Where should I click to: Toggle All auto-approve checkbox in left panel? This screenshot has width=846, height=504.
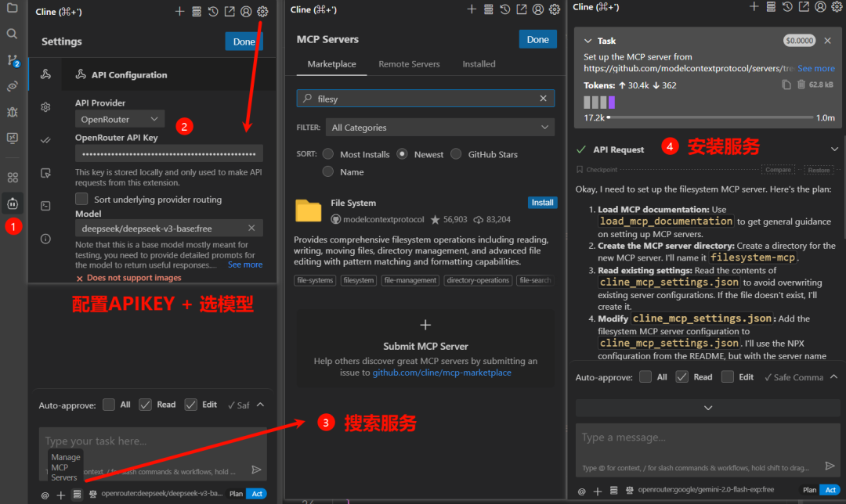click(108, 405)
